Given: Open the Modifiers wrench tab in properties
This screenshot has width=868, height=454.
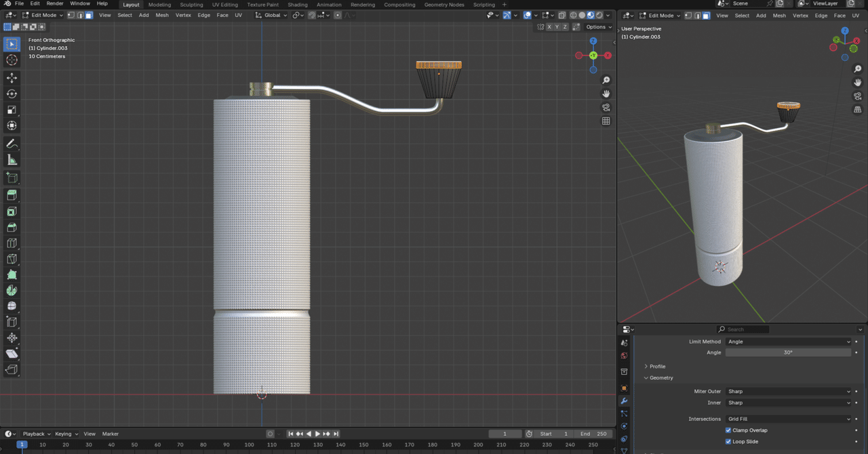Looking at the screenshot, I should [x=624, y=401].
